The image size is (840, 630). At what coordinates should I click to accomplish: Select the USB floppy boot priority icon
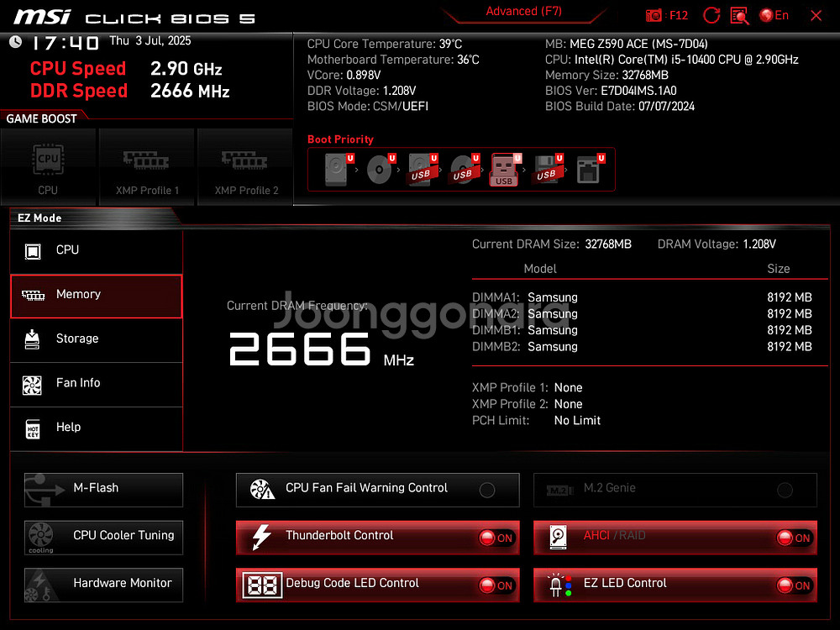pos(547,170)
